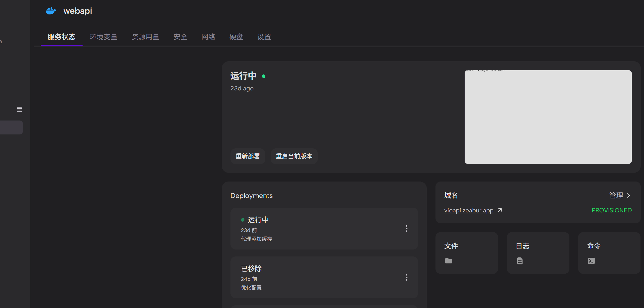
Task: Open three-dot menu for removed deployment
Action: [407, 277]
